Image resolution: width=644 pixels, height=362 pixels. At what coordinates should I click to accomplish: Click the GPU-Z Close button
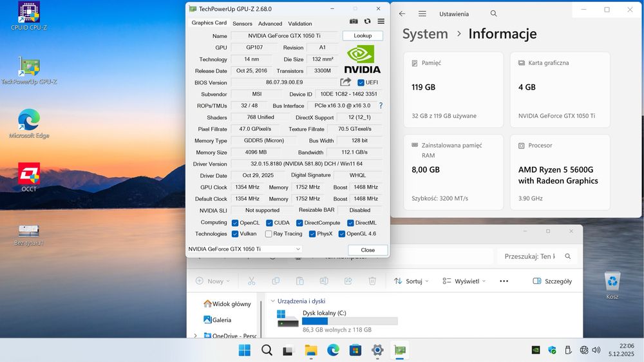368,250
